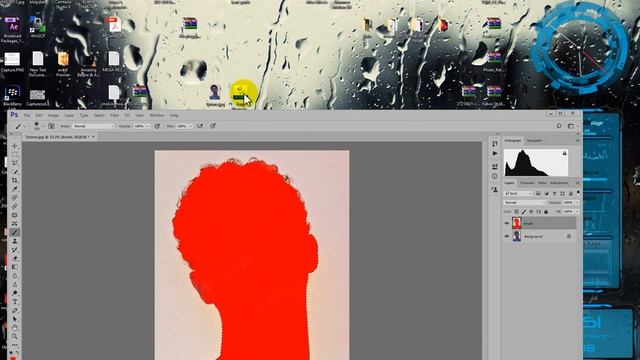Open the Window menu
640x360 pixels.
(157, 116)
